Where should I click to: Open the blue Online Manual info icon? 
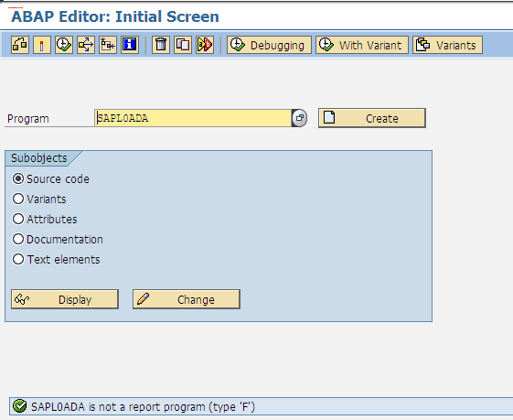click(130, 45)
